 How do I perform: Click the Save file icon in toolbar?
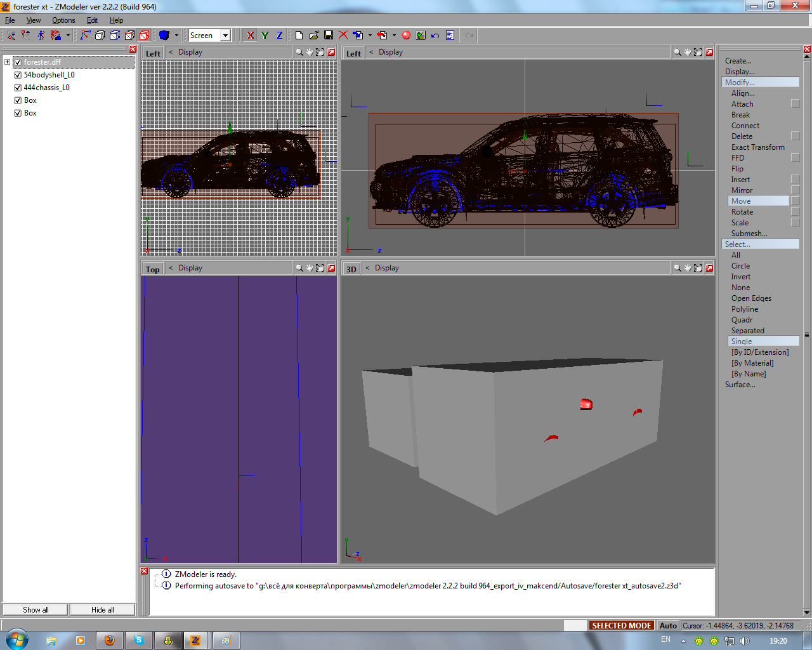click(329, 36)
